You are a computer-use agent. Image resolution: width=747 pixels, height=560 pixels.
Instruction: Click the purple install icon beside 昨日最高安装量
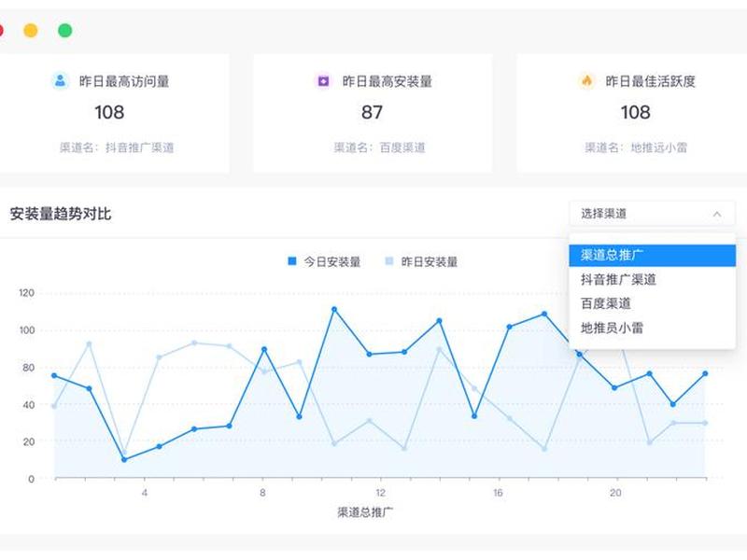(x=323, y=81)
